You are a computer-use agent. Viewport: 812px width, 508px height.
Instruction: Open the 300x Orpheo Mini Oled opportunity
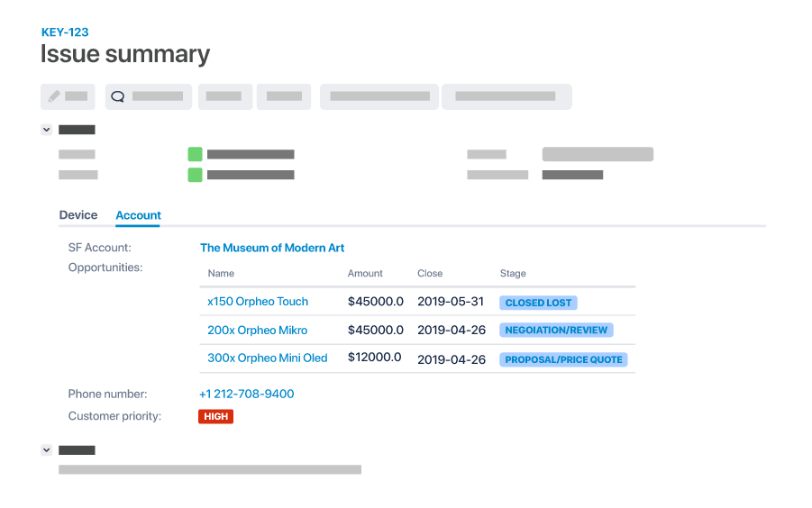268,358
